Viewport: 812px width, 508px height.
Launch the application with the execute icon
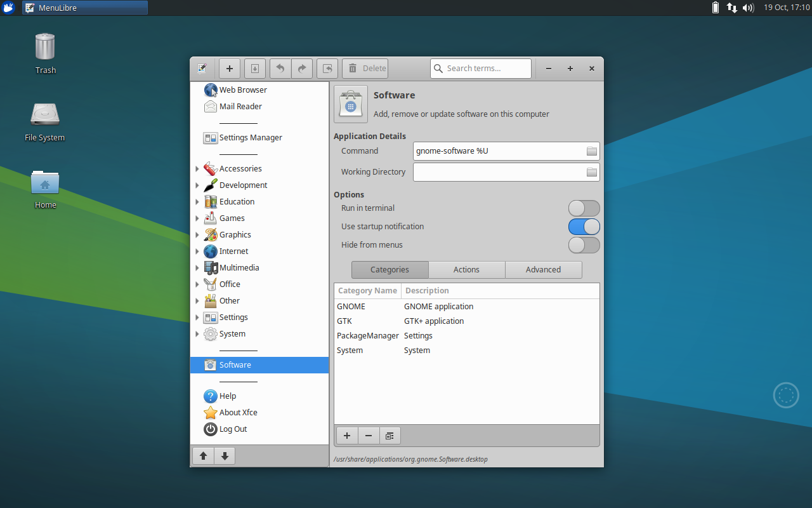coord(327,68)
